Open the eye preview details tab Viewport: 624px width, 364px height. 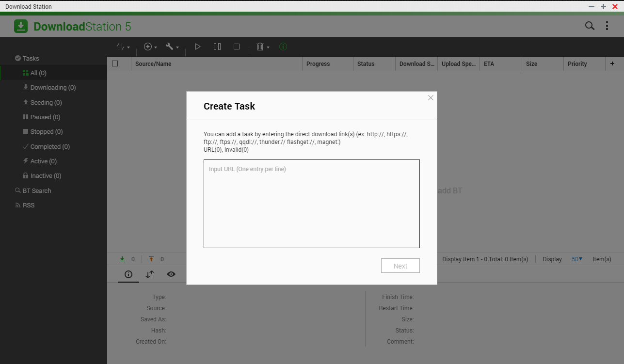tap(171, 274)
